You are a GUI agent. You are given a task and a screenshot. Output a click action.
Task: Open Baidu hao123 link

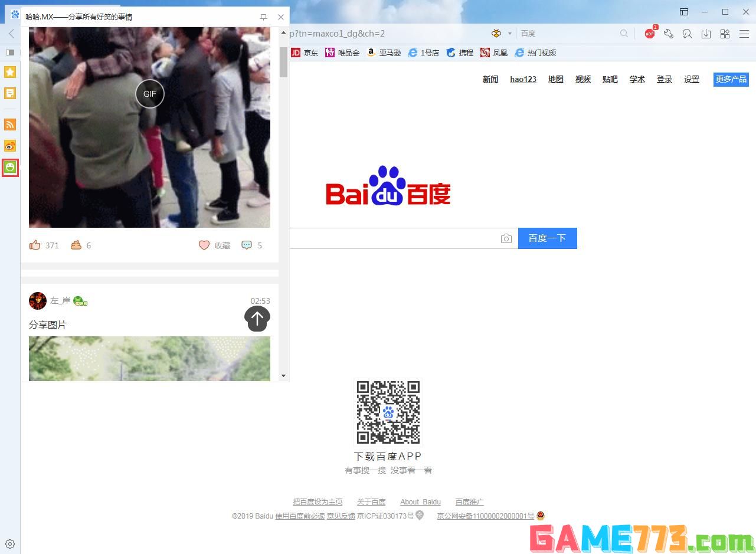pos(523,79)
